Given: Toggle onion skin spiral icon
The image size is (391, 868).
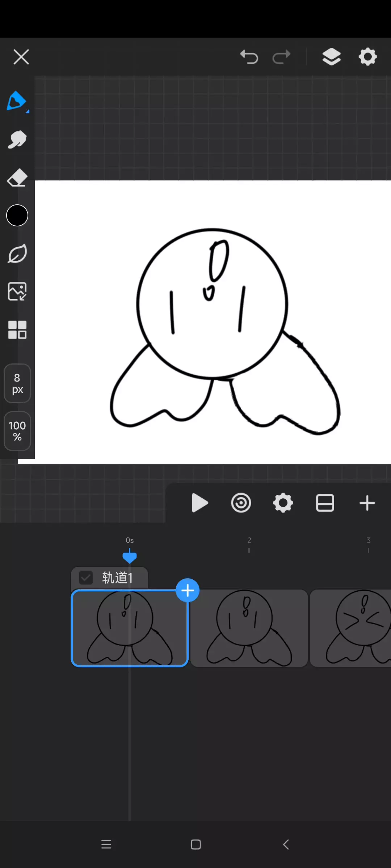Looking at the screenshot, I should click(241, 503).
